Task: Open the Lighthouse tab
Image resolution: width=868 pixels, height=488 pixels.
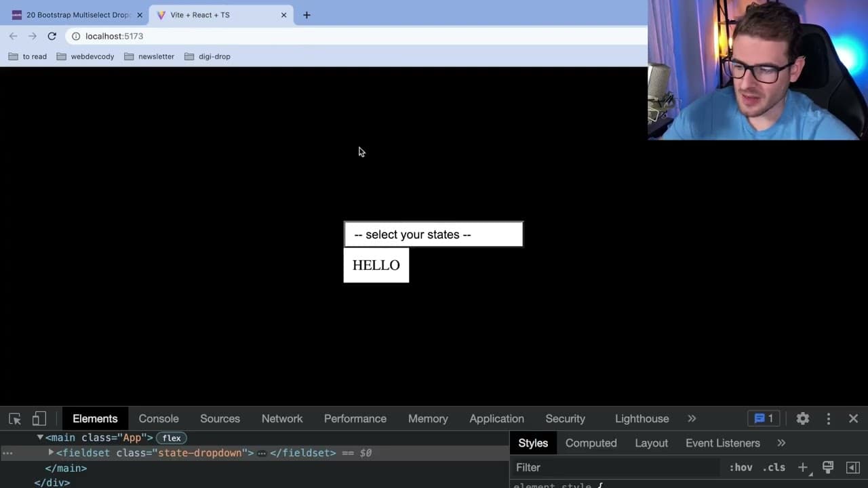Action: coord(642,419)
